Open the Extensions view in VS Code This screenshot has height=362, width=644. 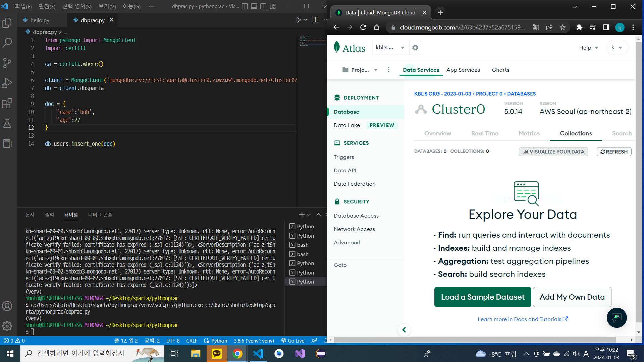pos(7,103)
